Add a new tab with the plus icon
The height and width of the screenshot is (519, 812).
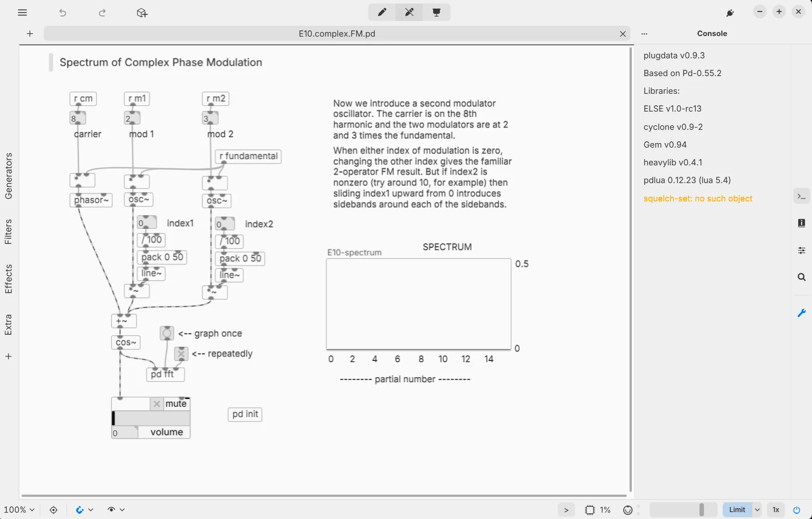point(30,34)
